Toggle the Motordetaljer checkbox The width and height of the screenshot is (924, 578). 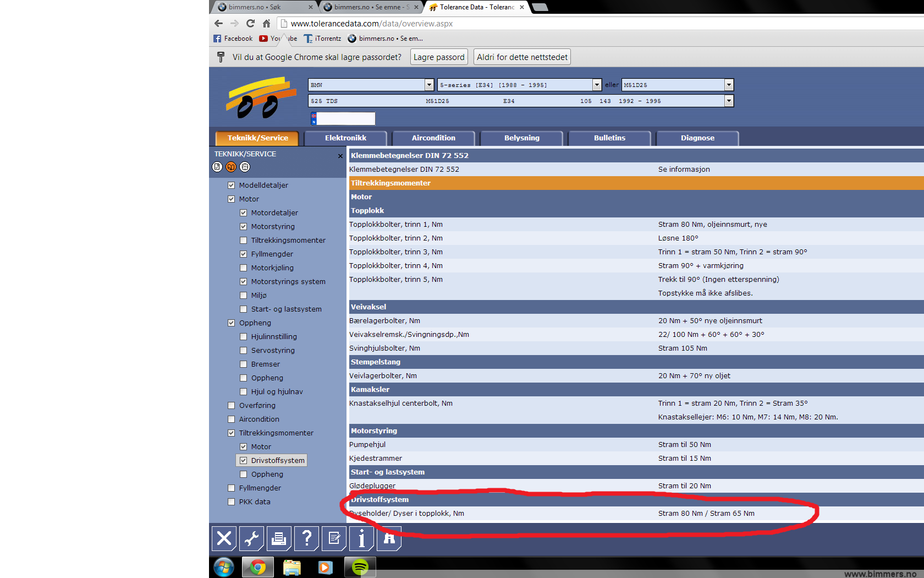pos(244,213)
